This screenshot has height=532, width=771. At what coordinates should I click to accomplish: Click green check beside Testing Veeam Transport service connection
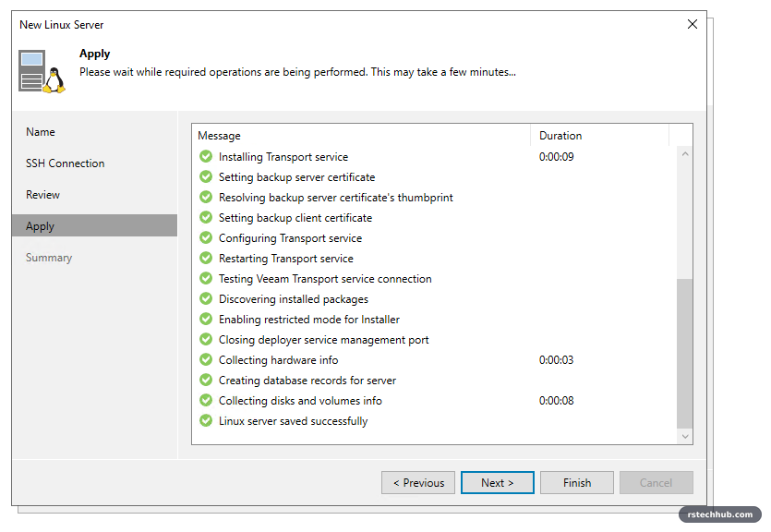(x=206, y=278)
